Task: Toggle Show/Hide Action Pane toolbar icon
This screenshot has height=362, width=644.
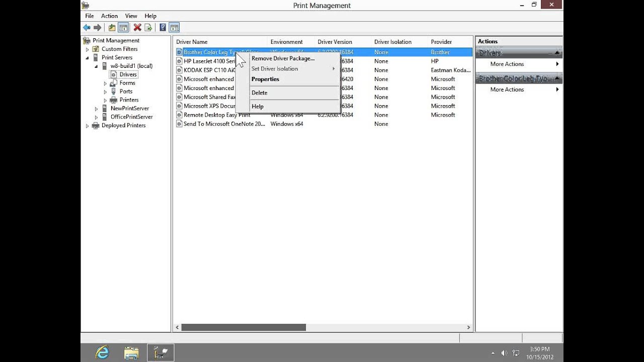Action: [x=174, y=28]
